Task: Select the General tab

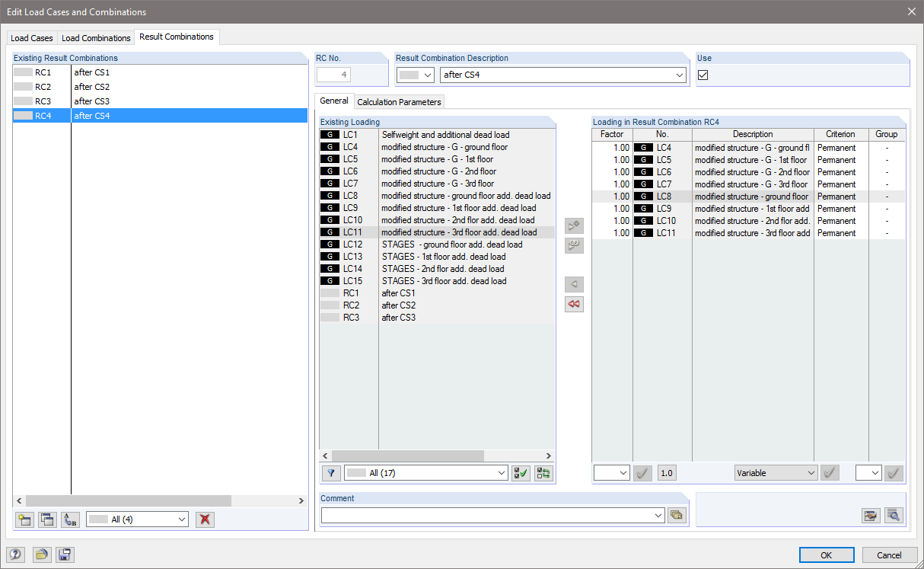Action: click(x=334, y=101)
